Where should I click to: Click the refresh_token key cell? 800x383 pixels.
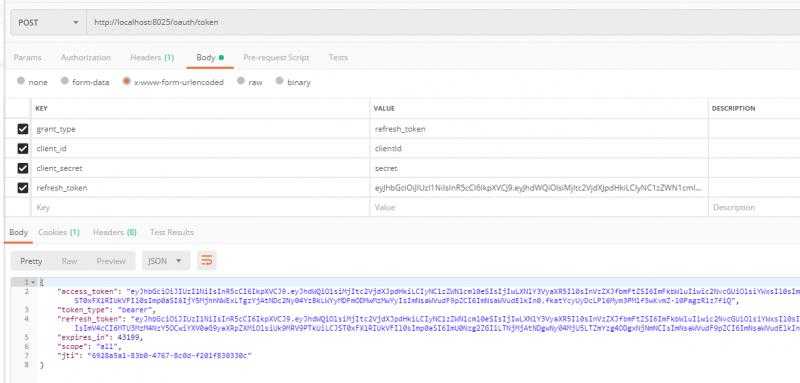201,188
